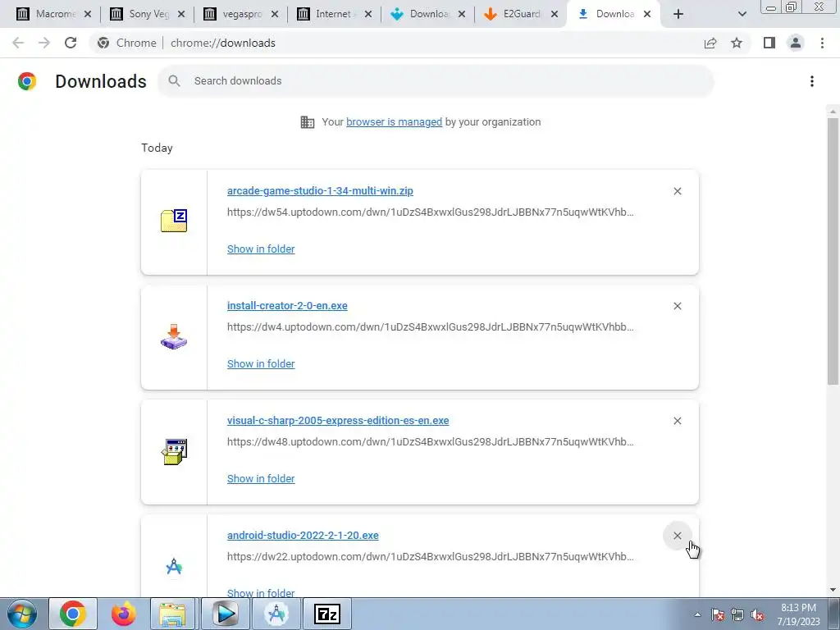Open Android Studio from taskbar
840x630 pixels.
click(x=276, y=614)
